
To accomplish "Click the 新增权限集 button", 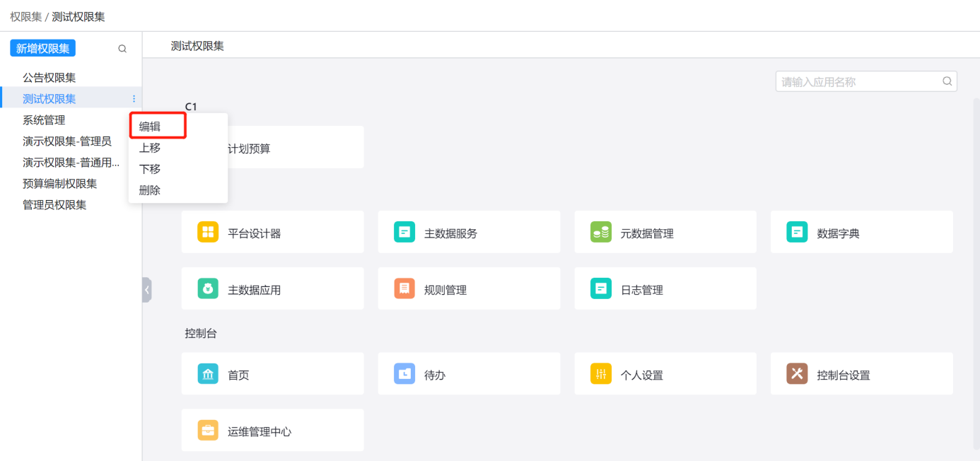I will coord(42,48).
